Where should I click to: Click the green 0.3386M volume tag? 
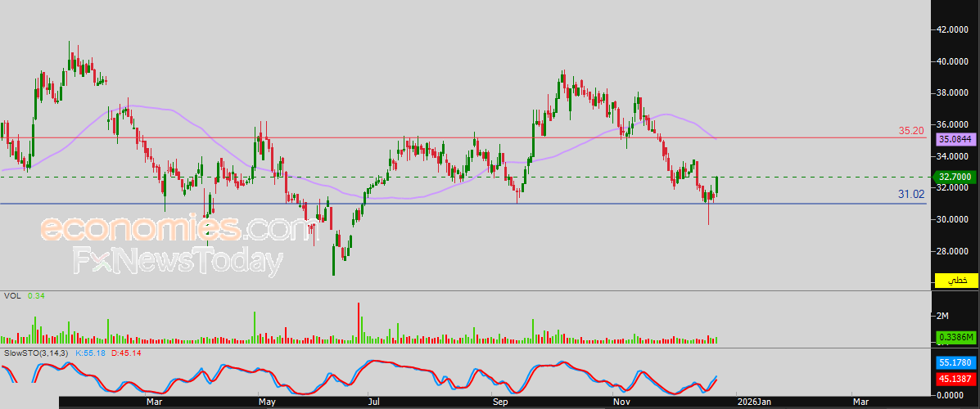pyautogui.click(x=955, y=338)
